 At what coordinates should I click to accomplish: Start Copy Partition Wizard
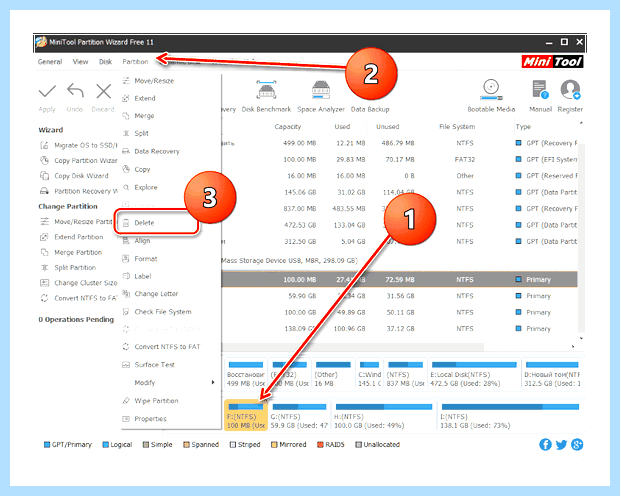click(78, 161)
